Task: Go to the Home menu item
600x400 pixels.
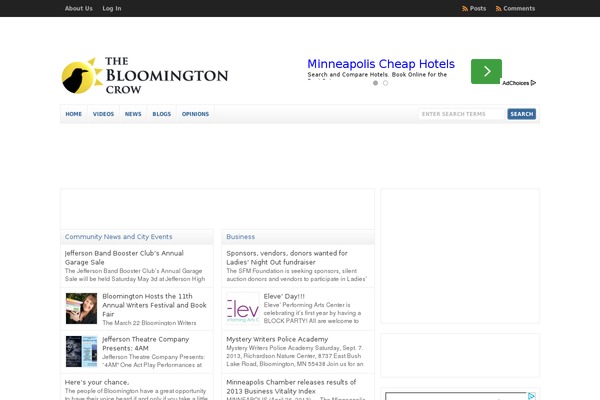Action: pyautogui.click(x=73, y=114)
